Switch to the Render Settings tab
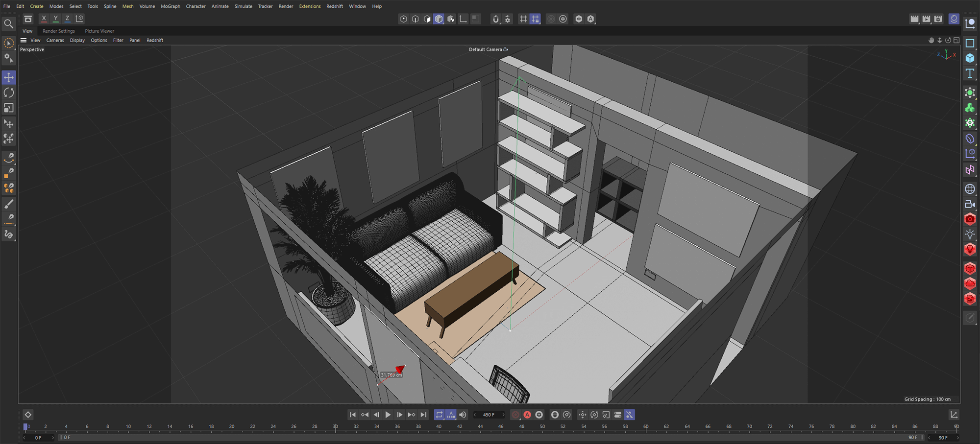The image size is (980, 444). tap(59, 31)
